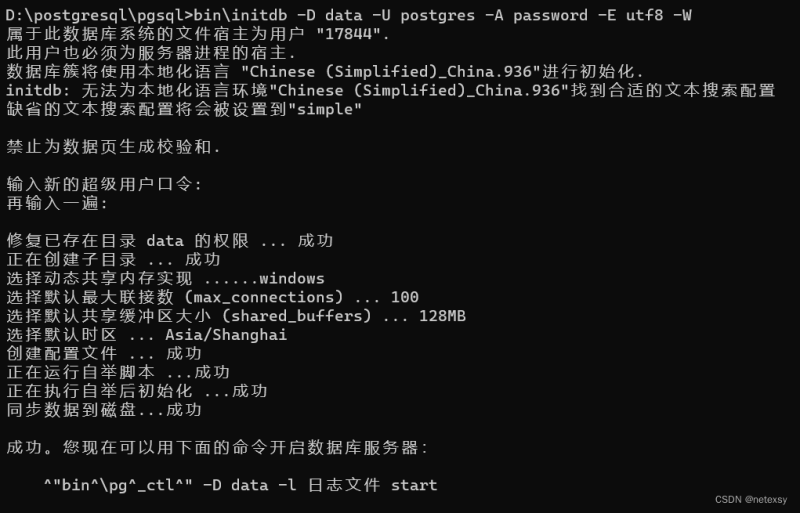Image resolution: width=800 pixels, height=513 pixels.
Task: Click the 正在执行自举后初始化 line
Action: pyautogui.click(x=137, y=391)
